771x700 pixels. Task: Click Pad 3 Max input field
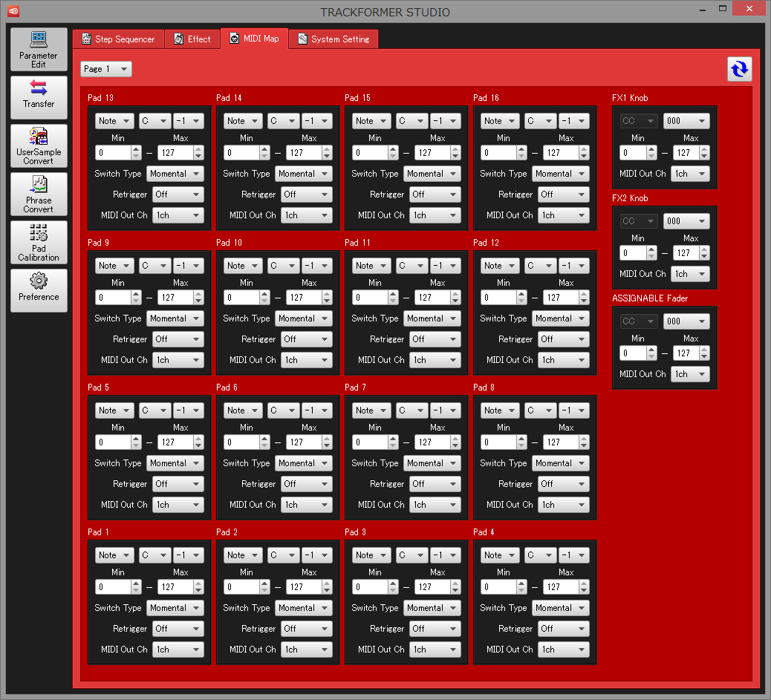433,587
